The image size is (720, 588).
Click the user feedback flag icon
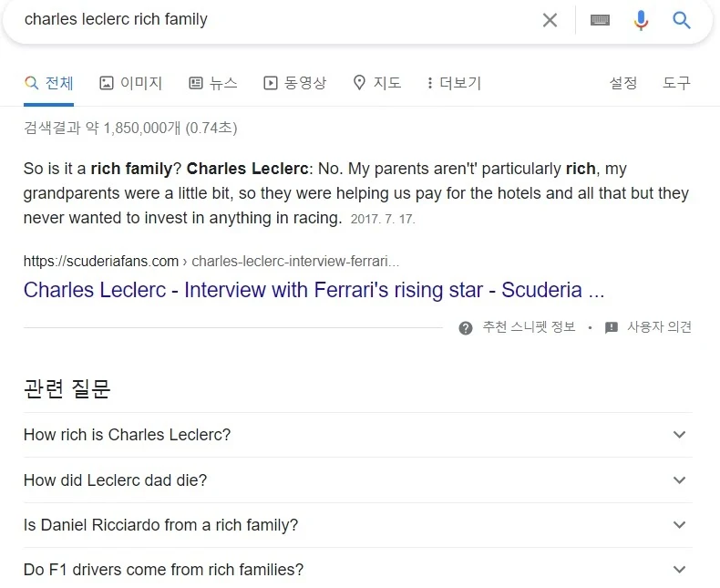[x=612, y=327]
